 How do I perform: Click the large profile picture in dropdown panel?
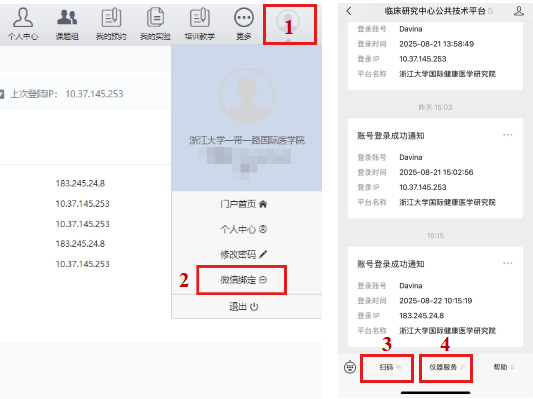(247, 96)
